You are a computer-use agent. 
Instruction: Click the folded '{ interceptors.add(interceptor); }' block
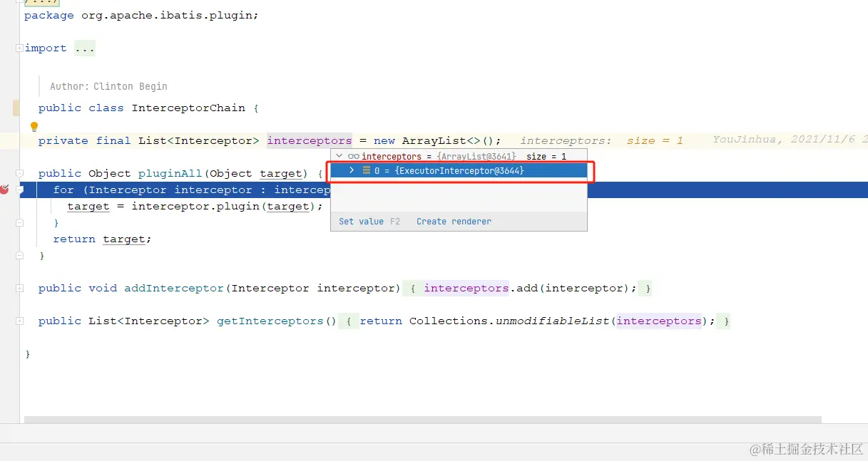pyautogui.click(x=527, y=288)
